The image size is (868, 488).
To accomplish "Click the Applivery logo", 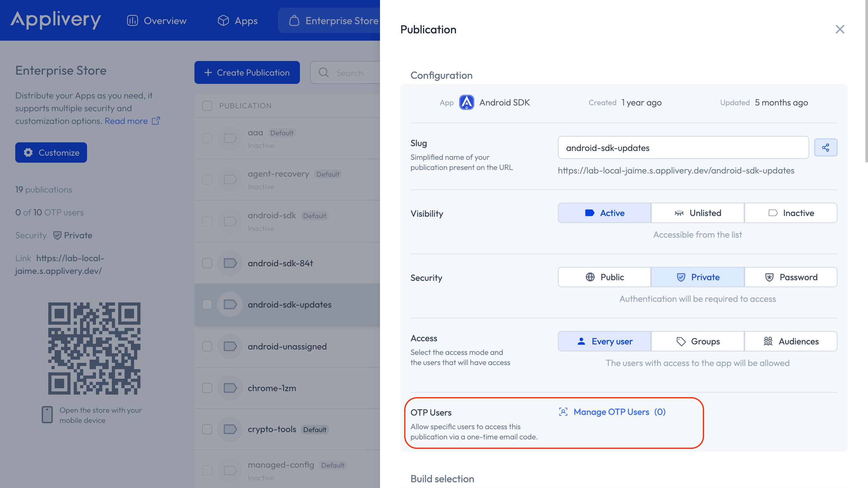I will [x=56, y=20].
